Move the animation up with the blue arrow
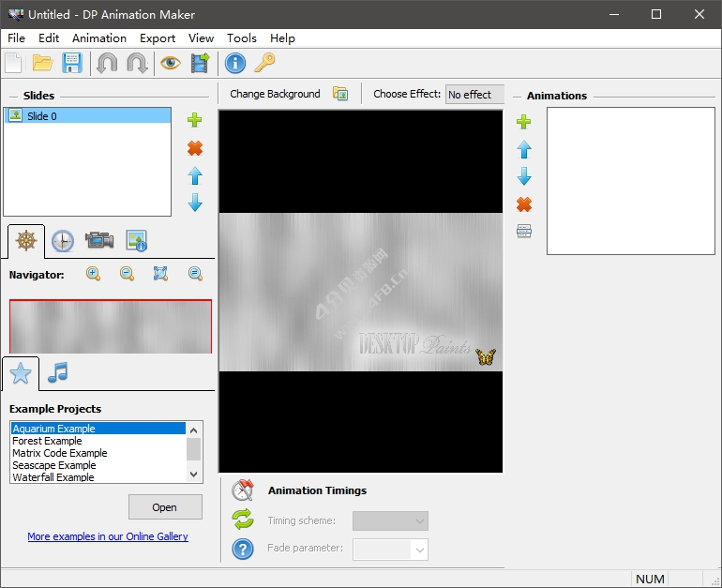The width and height of the screenshot is (722, 588). [524, 149]
